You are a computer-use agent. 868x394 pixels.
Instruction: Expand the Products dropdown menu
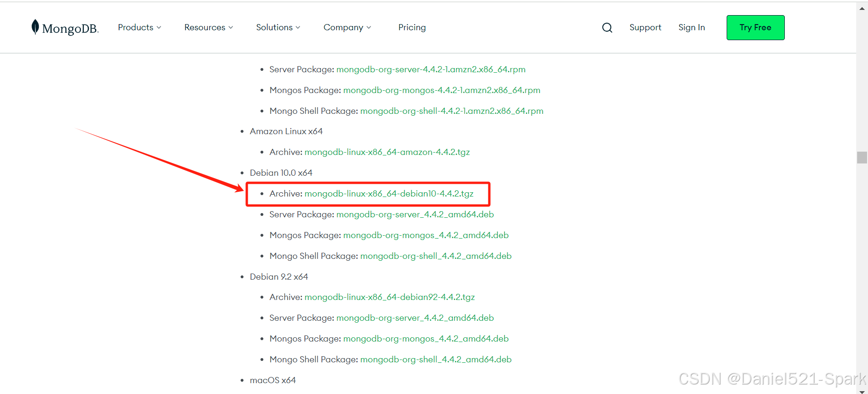139,27
